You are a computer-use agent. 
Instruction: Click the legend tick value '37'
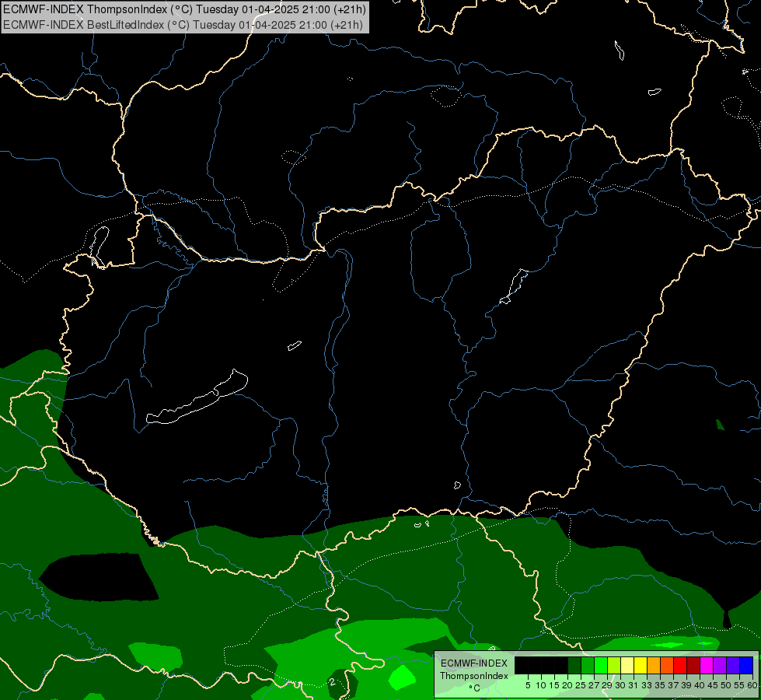(x=673, y=685)
